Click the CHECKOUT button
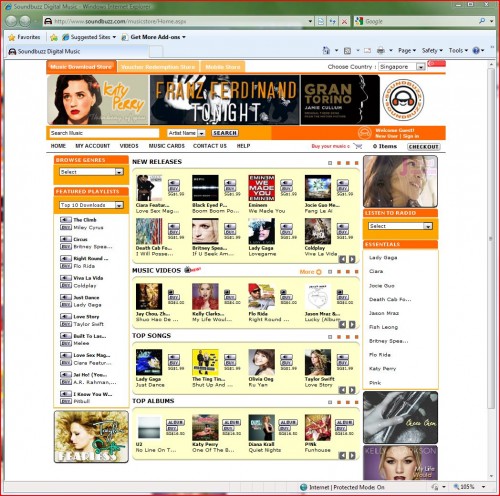500x496 pixels. tap(424, 147)
